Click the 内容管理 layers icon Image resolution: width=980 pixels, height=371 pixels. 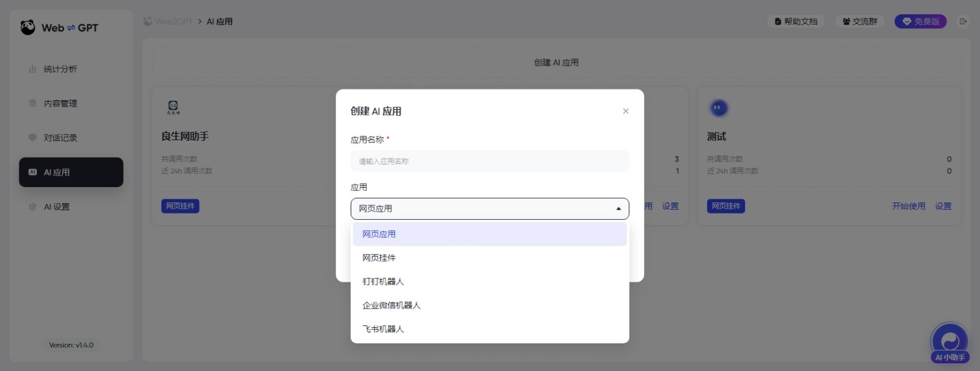click(33, 104)
